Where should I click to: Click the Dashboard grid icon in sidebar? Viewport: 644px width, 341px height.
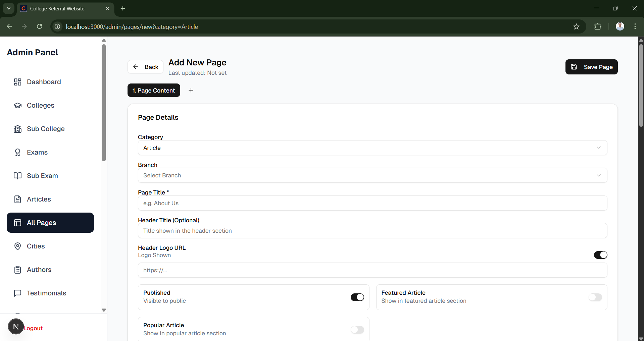click(17, 82)
